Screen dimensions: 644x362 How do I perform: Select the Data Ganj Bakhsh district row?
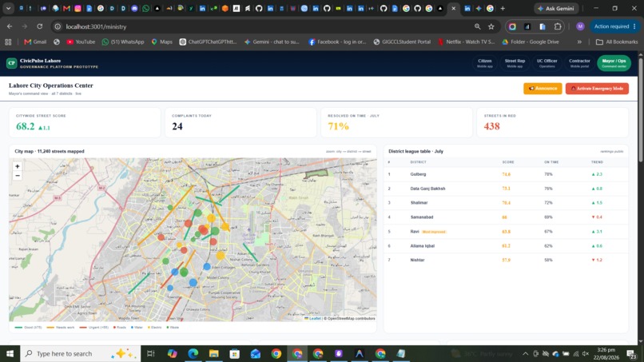click(x=506, y=189)
